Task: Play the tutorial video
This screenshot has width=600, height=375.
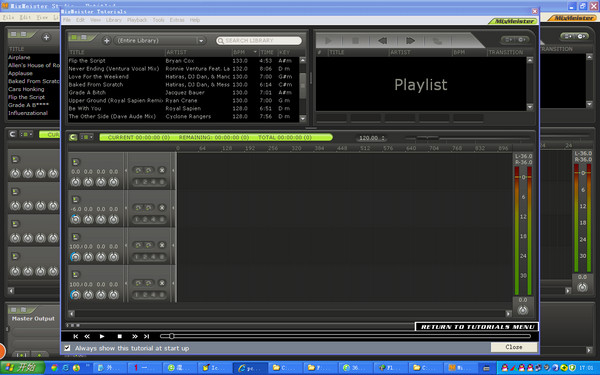Action: [x=102, y=336]
